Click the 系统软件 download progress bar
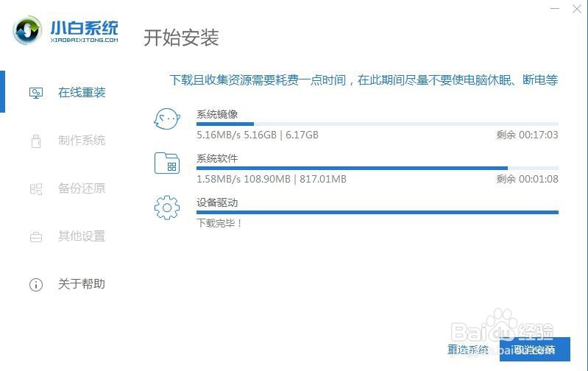Viewport: 588px width, 371px height. tap(377, 169)
